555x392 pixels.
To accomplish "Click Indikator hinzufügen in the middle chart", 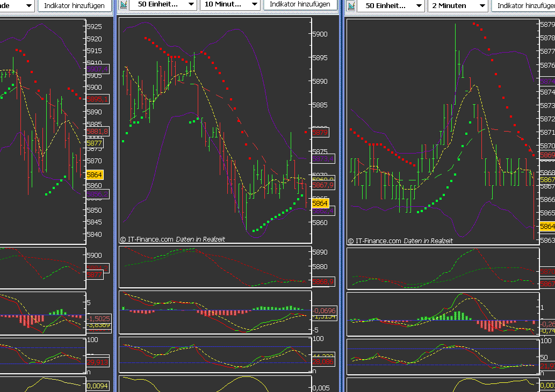I will pos(300,4).
